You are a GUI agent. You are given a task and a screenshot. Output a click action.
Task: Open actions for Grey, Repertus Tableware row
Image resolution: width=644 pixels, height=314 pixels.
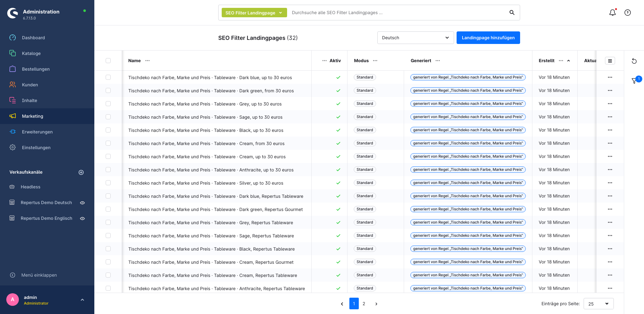point(610,222)
